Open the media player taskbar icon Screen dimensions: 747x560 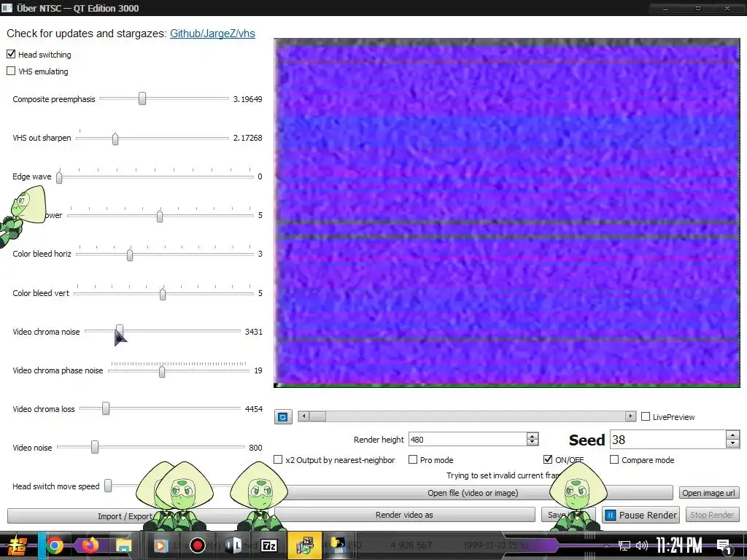coord(160,545)
